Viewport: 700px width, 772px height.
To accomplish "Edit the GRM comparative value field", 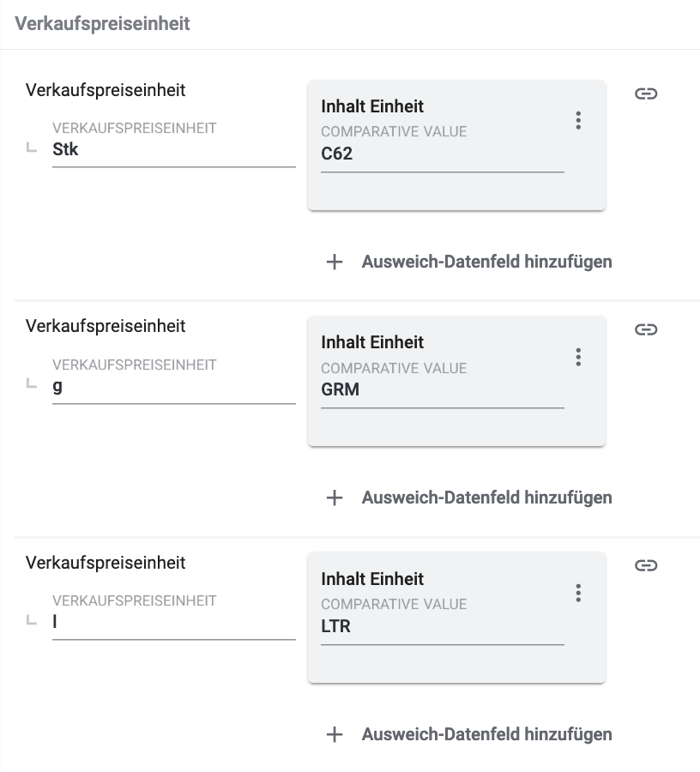I will pyautogui.click(x=442, y=391).
